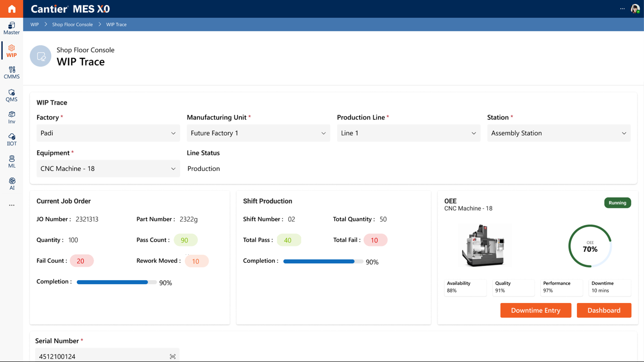Image resolution: width=644 pixels, height=362 pixels.
Task: Open the CMMS sidebar module
Action: pyautogui.click(x=12, y=73)
